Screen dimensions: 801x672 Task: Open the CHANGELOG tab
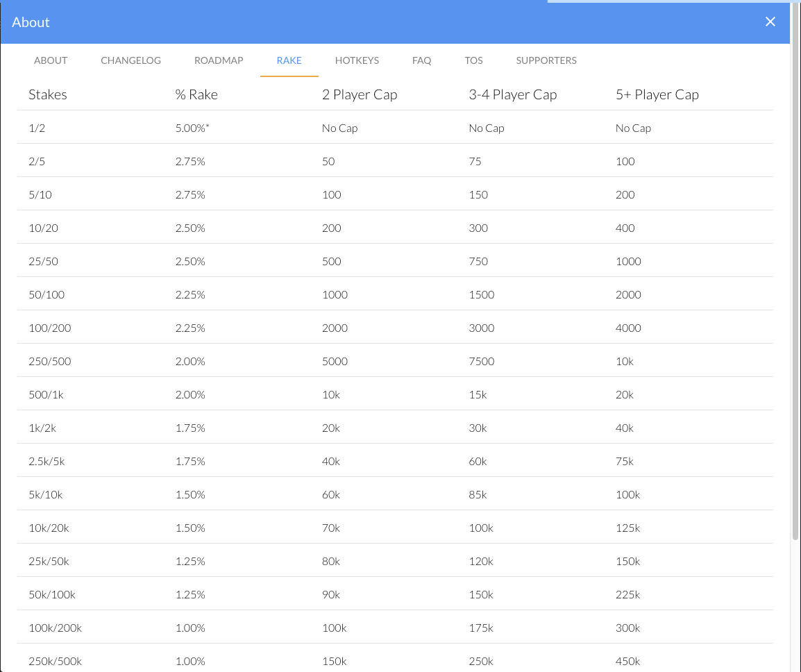click(x=130, y=60)
